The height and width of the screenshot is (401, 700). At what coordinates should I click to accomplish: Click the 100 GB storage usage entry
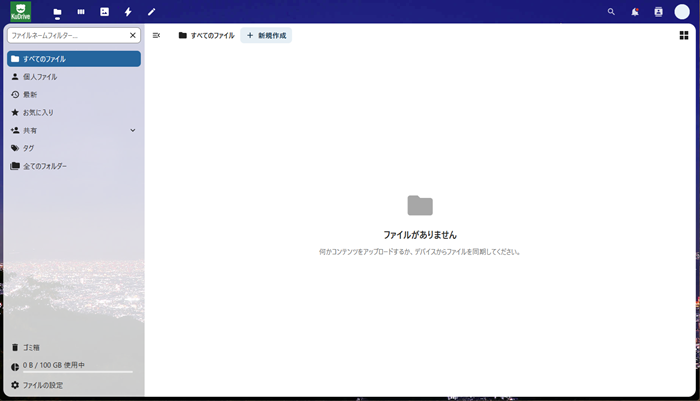pyautogui.click(x=74, y=366)
